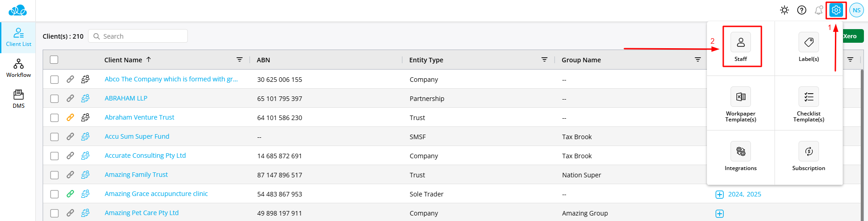Image resolution: width=868 pixels, height=221 pixels.
Task: Go to Workflow in the sidebar
Action: click(x=19, y=68)
